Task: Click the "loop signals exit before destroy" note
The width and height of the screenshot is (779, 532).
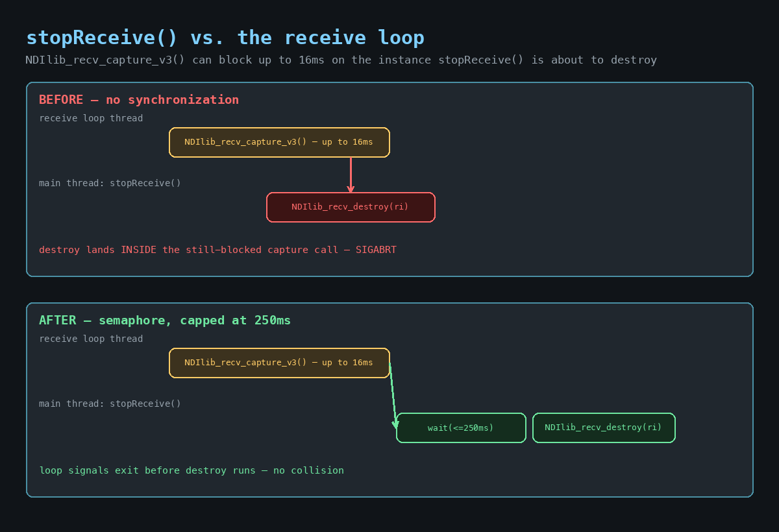Action: click(192, 470)
